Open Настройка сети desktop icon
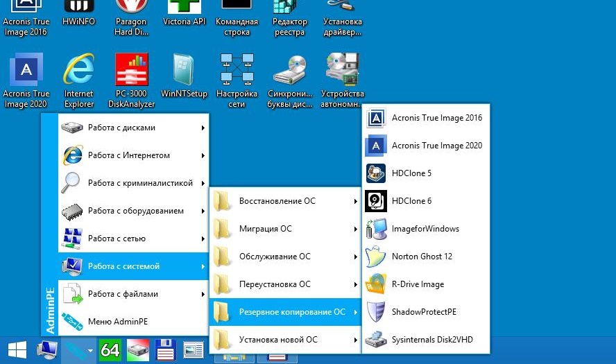The width and height of the screenshot is (616, 364). click(237, 80)
